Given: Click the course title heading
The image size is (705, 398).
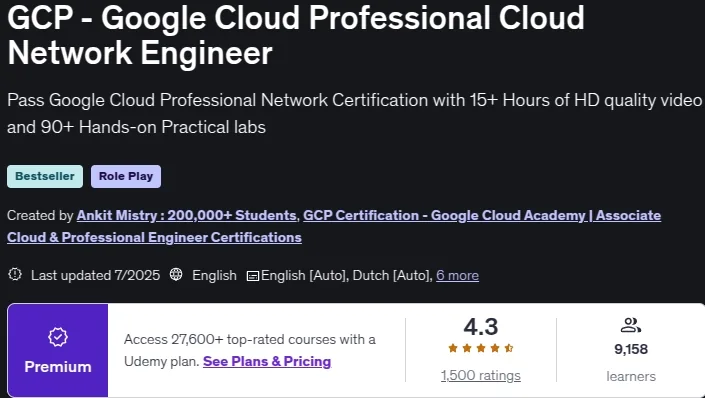Looking at the screenshot, I should coord(296,35).
